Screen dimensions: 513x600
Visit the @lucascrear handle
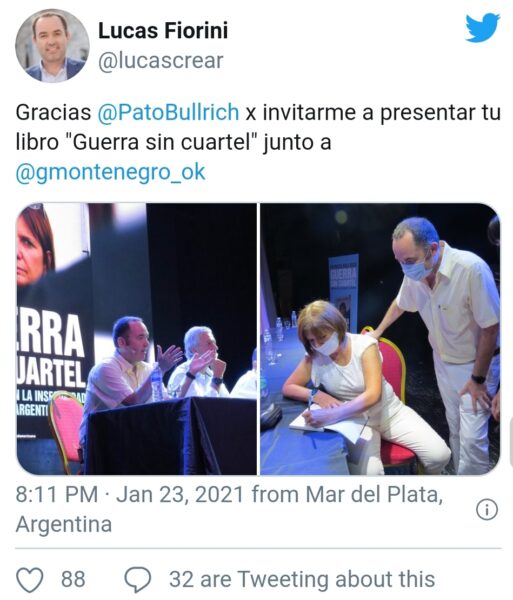(x=161, y=61)
